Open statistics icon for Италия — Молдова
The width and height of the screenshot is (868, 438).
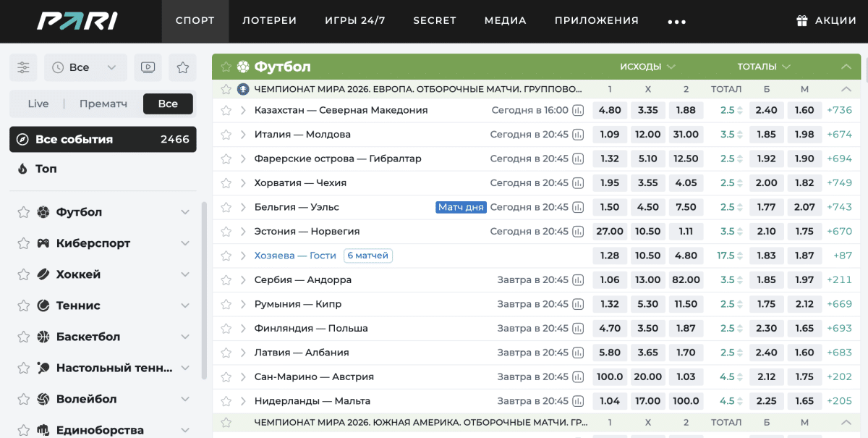[578, 135]
